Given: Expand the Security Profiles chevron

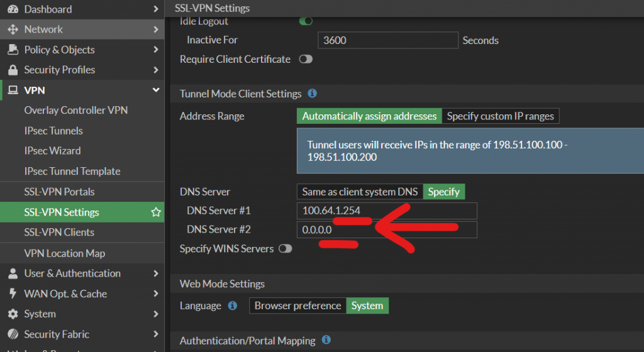Looking at the screenshot, I should (156, 70).
